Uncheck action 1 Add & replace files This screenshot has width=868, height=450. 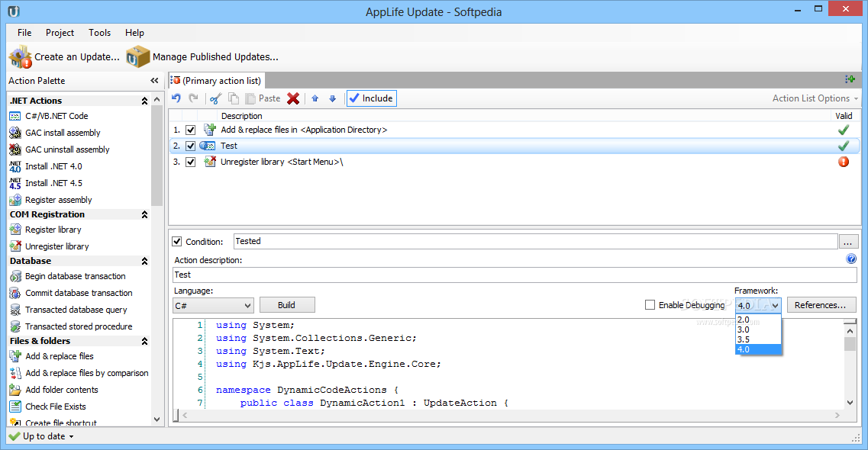(x=190, y=130)
